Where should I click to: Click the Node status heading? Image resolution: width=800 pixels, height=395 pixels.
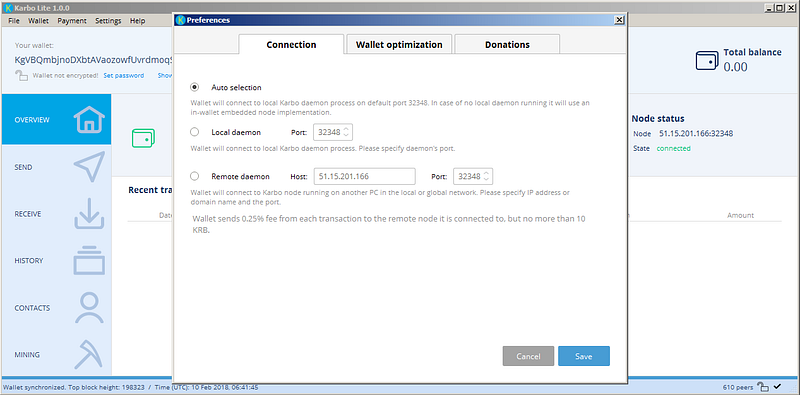click(x=658, y=118)
